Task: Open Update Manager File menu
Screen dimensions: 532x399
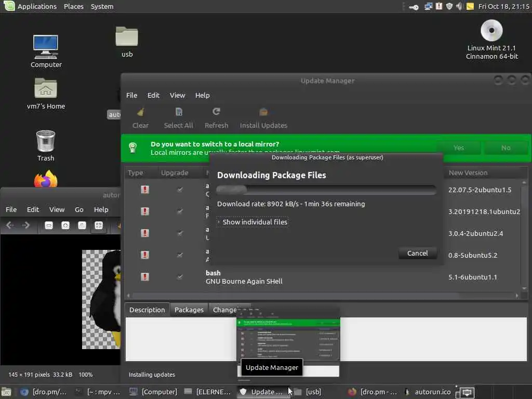Action: coord(131,96)
